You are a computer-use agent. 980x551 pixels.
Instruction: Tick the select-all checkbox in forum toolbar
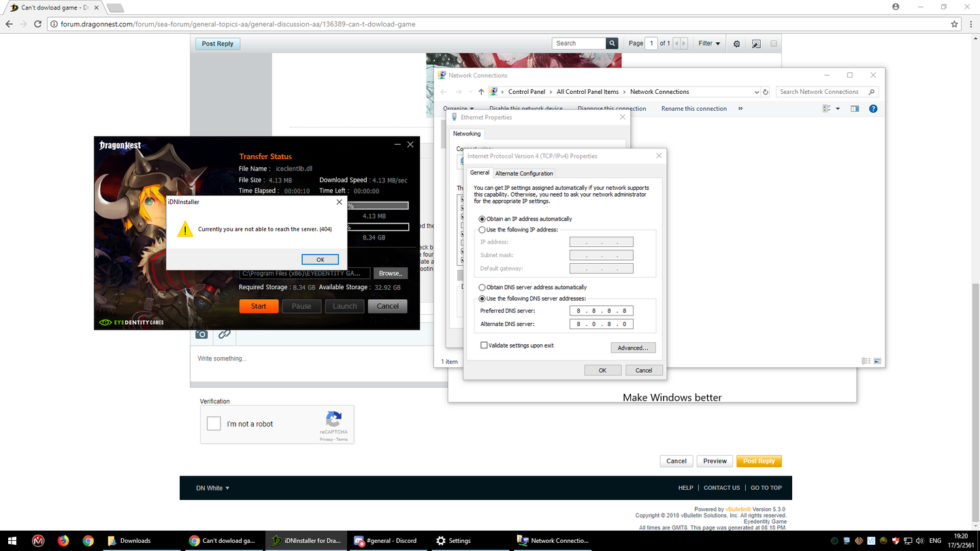pyautogui.click(x=774, y=44)
